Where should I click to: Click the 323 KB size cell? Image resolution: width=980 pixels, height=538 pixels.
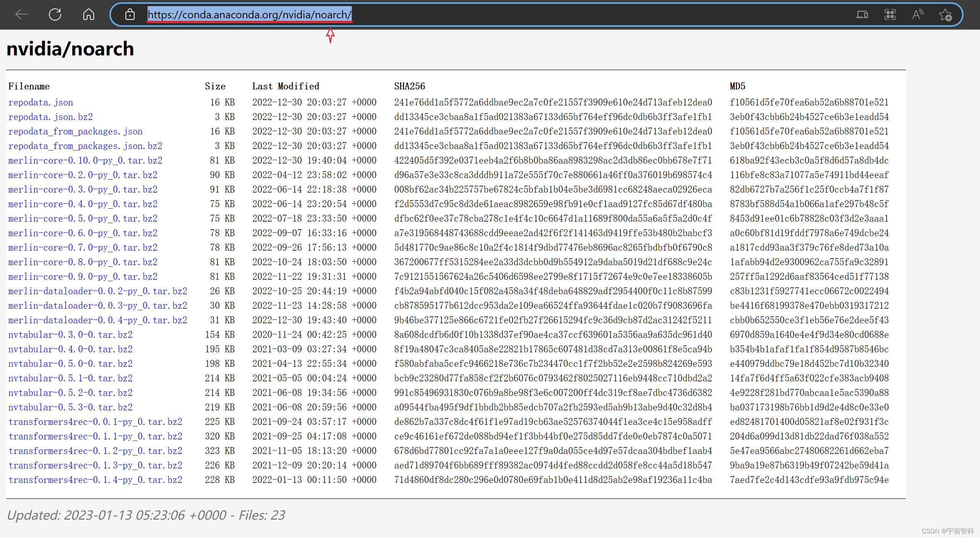(220, 451)
